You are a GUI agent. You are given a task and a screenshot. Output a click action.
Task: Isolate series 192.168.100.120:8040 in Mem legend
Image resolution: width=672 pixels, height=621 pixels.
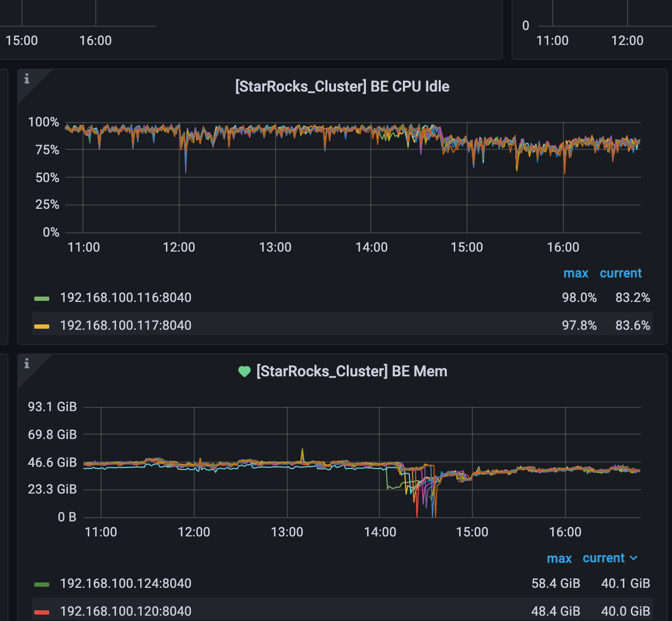tap(125, 611)
